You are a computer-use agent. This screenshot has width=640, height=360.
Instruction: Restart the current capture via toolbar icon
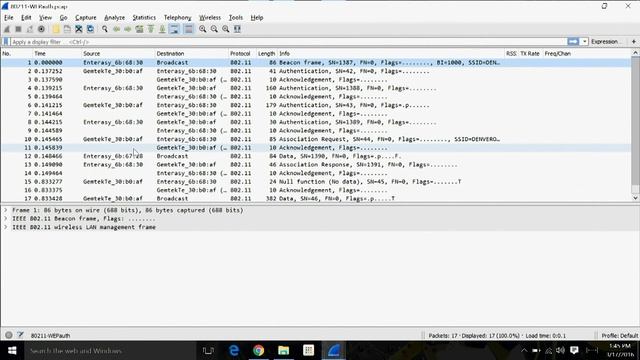(30, 29)
